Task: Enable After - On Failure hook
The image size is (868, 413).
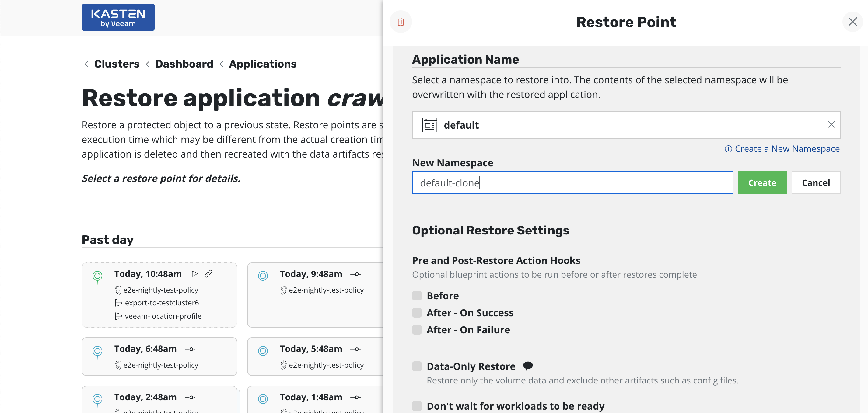Action: tap(416, 330)
